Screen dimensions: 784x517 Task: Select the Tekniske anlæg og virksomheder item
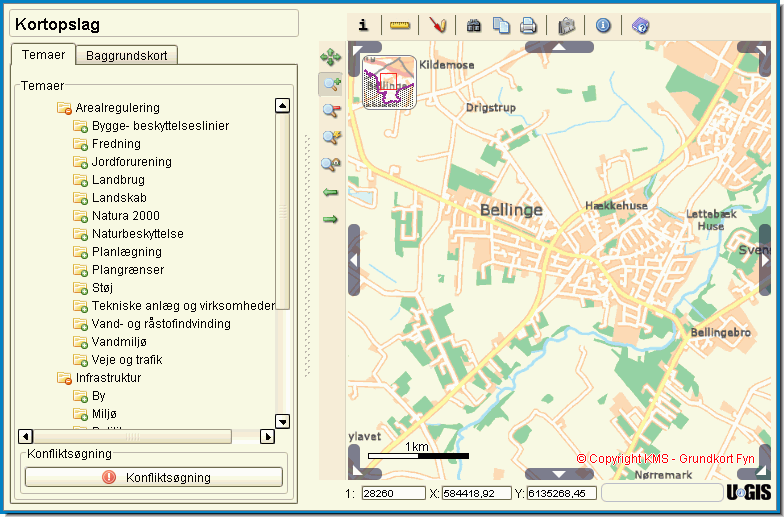click(183, 306)
